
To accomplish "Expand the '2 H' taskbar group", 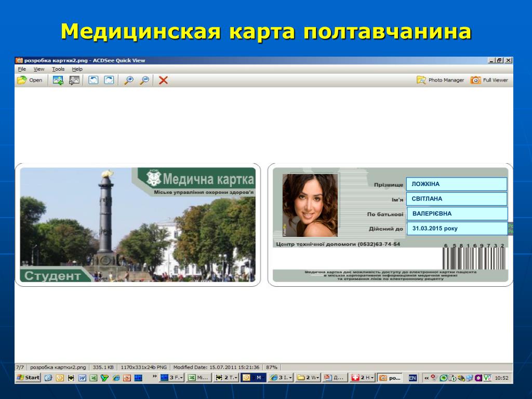I will (363, 378).
